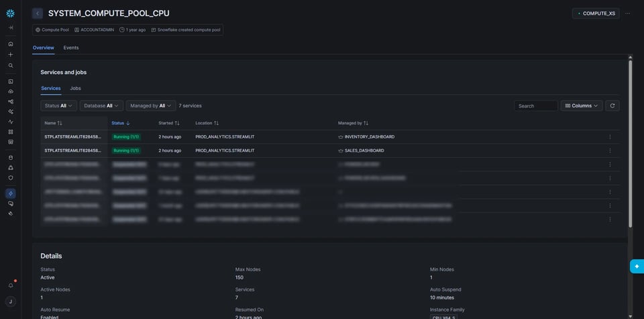The image size is (644, 319).
Task: Open the more options ellipsis at top right
Action: (628, 13)
